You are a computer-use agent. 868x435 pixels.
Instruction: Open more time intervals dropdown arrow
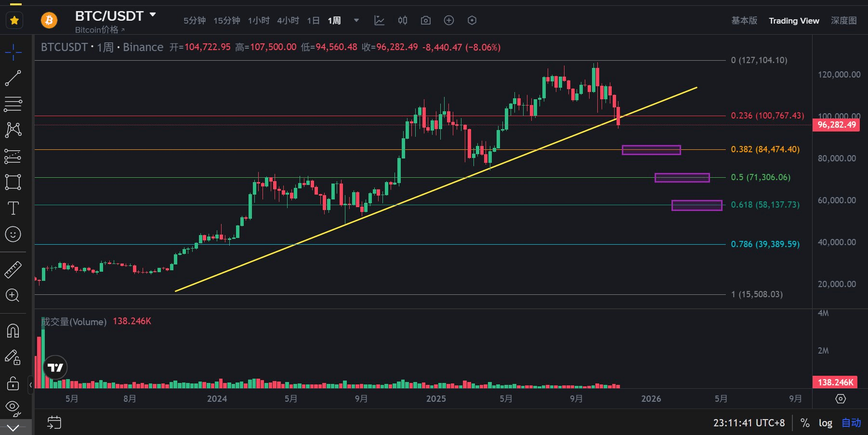356,20
